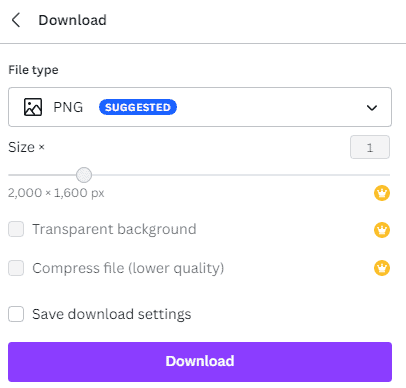Check the Save download settings box
Screen dimensions: 406x388
[x=16, y=314]
